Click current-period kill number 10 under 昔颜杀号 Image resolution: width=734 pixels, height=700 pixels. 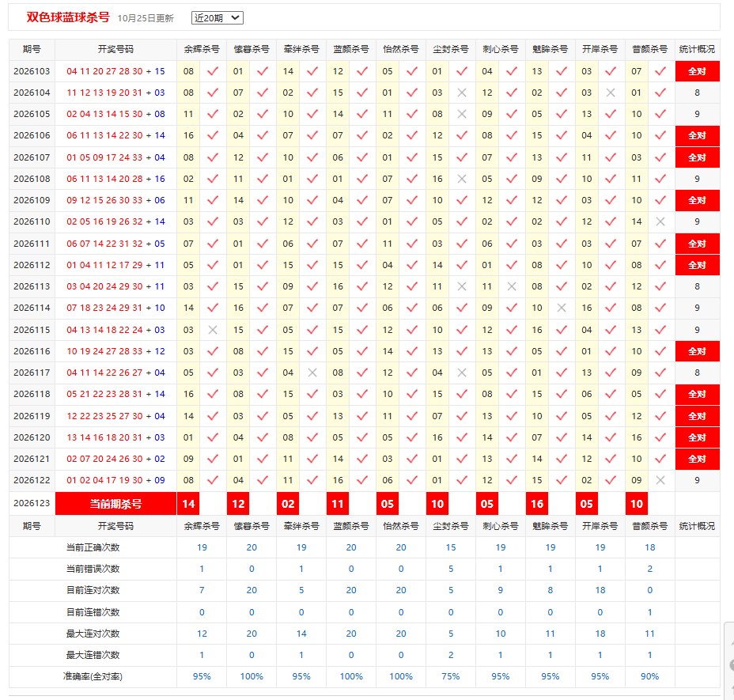(637, 504)
